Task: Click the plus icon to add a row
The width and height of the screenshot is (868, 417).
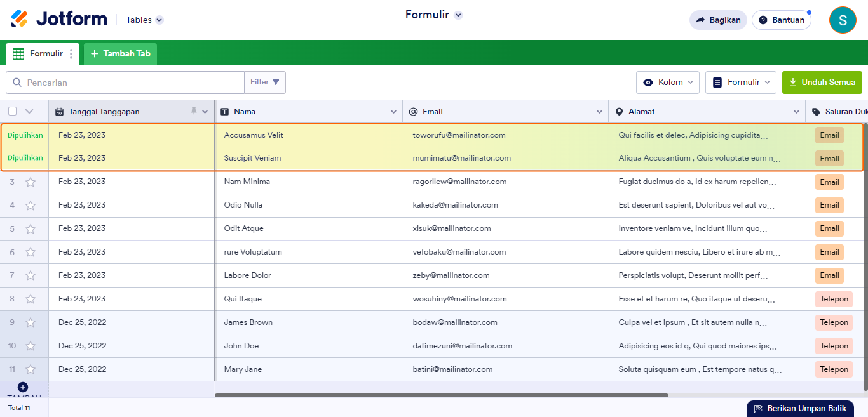Action: 23,387
